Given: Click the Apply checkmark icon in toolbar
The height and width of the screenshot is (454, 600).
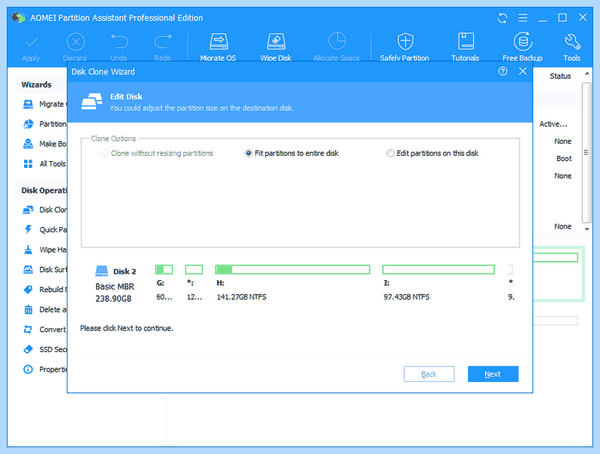Looking at the screenshot, I should click(31, 42).
